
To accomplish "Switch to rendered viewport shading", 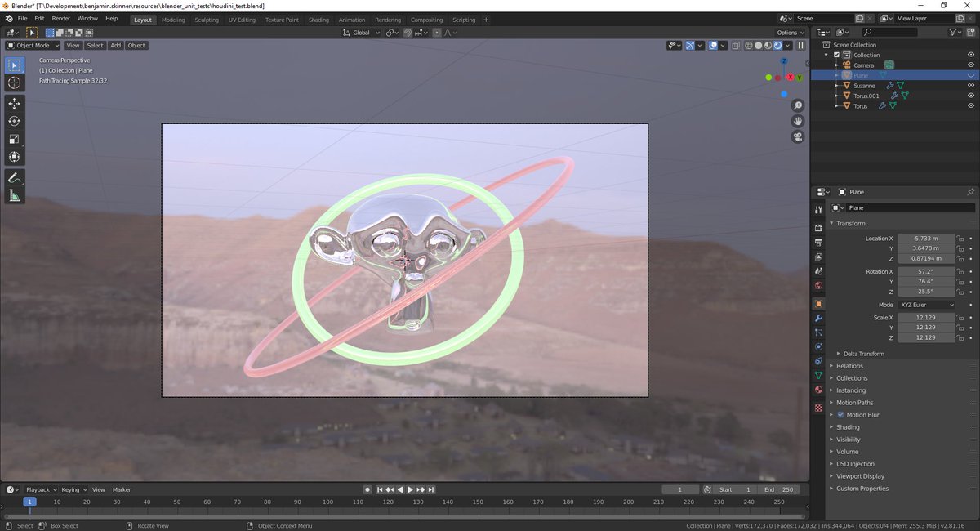I will pos(778,46).
